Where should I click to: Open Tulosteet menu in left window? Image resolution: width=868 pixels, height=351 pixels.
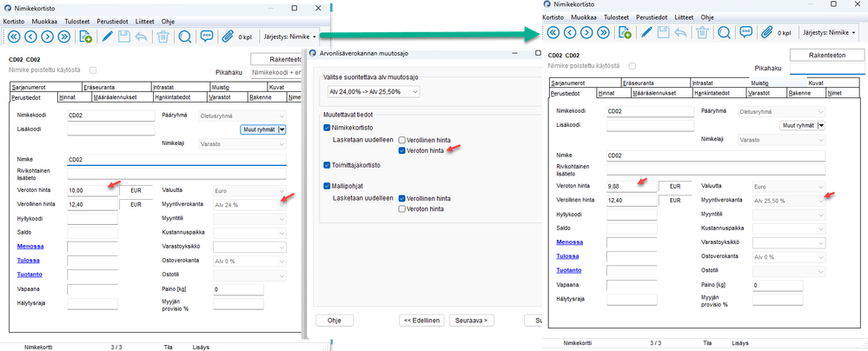(x=77, y=21)
